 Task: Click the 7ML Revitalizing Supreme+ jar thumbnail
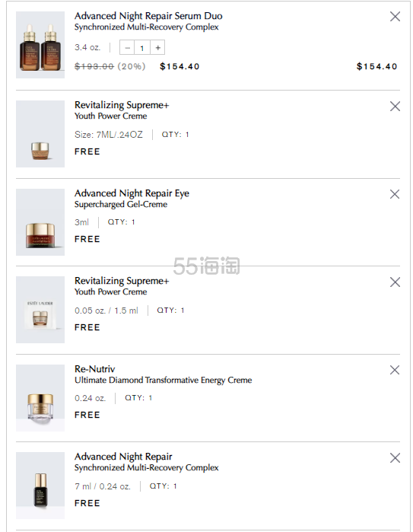click(40, 134)
